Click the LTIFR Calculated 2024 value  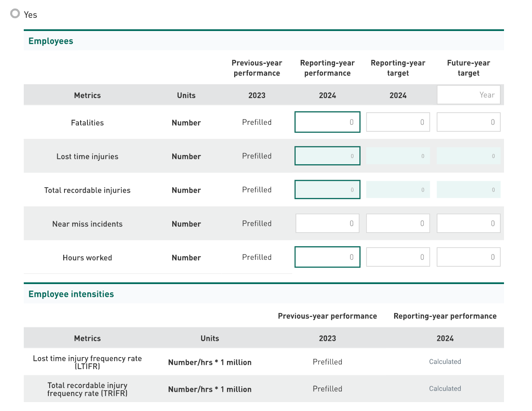(445, 362)
